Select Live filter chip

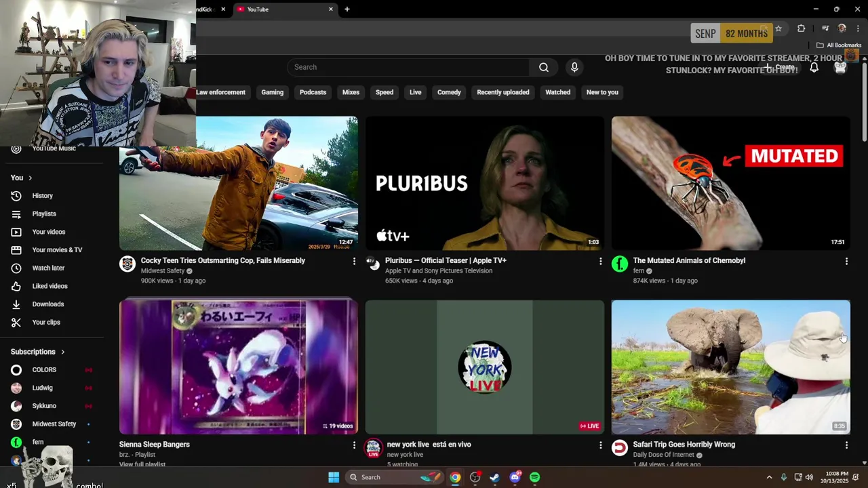[x=416, y=92]
